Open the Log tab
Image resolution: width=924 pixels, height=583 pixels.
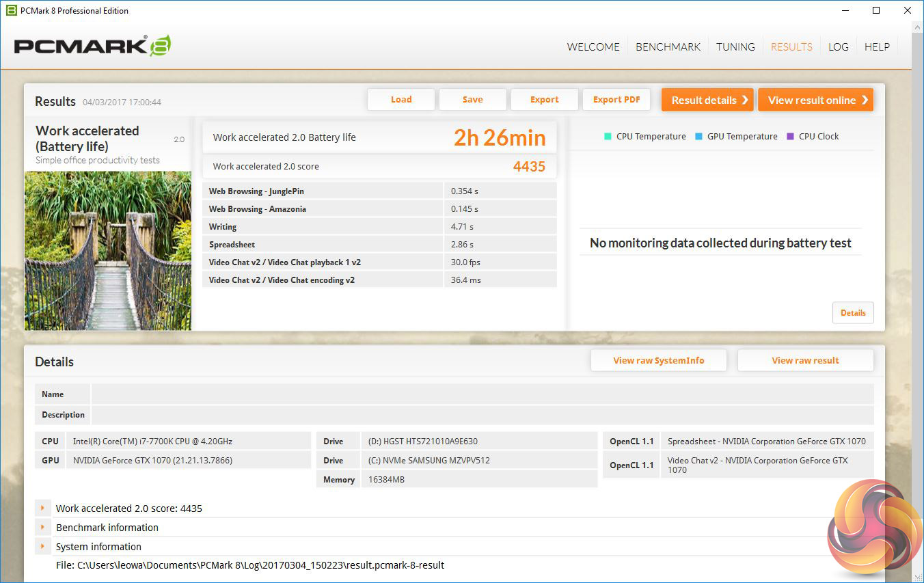click(x=838, y=47)
